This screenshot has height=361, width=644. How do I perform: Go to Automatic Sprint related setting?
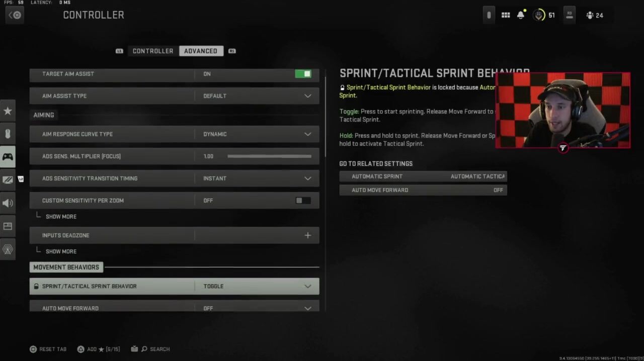(423, 176)
